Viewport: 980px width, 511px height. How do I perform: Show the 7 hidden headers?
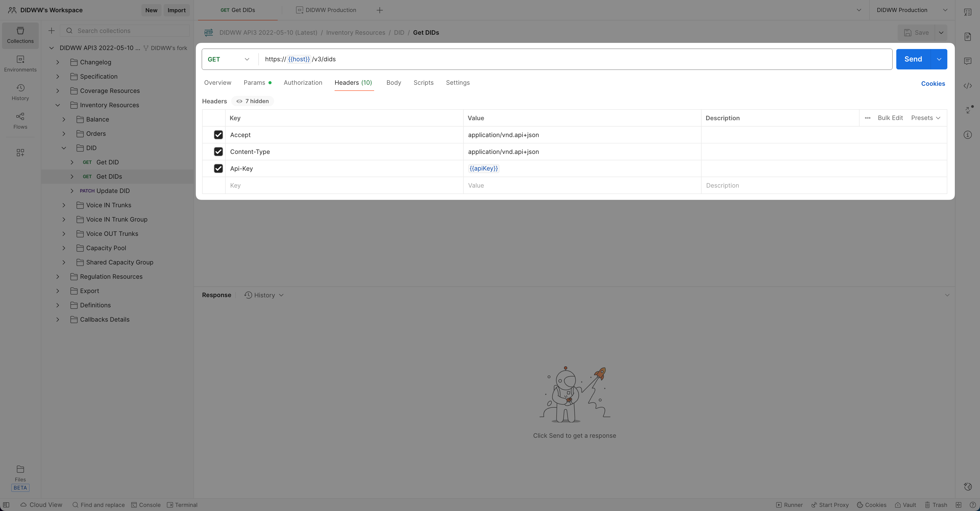(253, 101)
